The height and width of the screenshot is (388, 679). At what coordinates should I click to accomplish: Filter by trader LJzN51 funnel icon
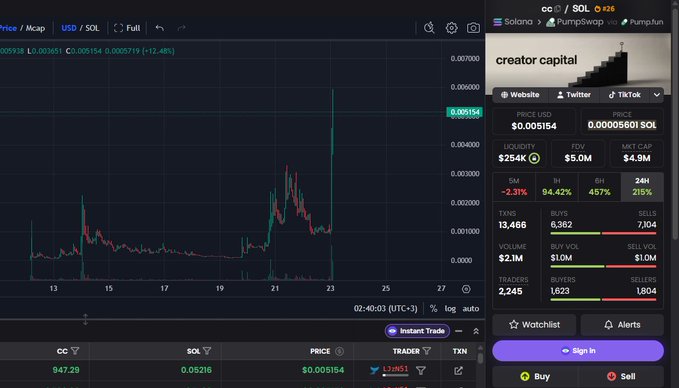pyautogui.click(x=420, y=370)
